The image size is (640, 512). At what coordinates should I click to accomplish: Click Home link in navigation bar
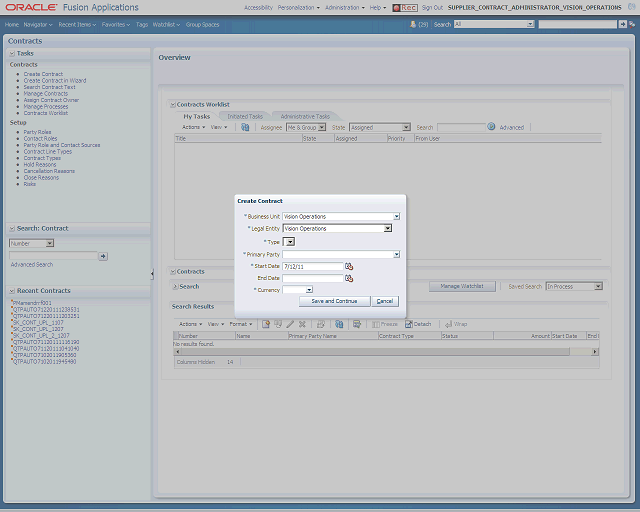click(x=12, y=24)
